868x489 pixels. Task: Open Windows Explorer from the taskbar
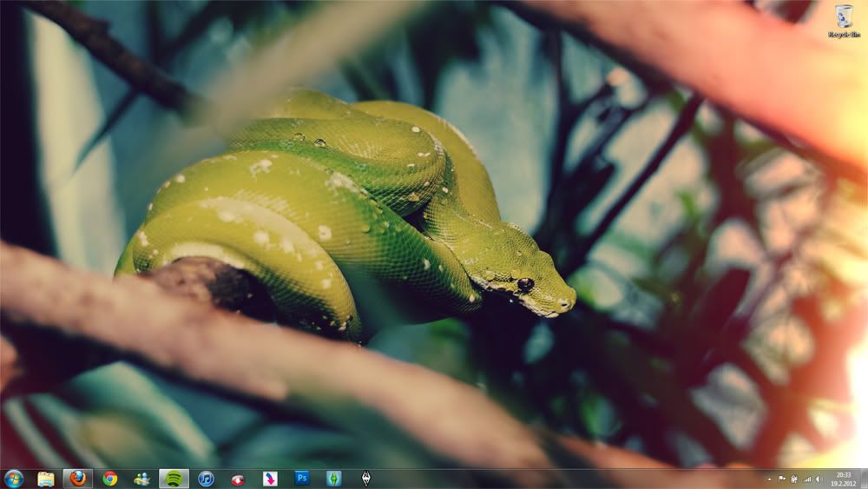pyautogui.click(x=46, y=479)
